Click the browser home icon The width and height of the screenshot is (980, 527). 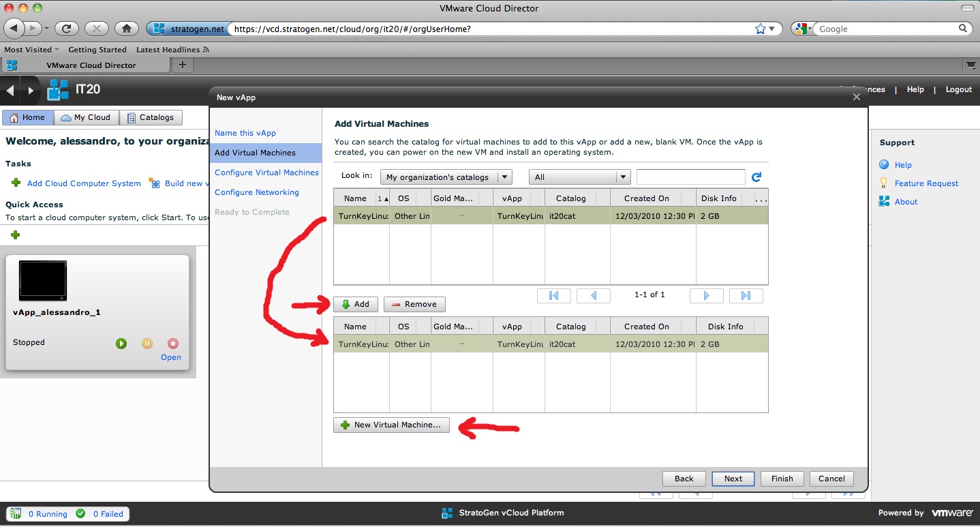(x=126, y=29)
